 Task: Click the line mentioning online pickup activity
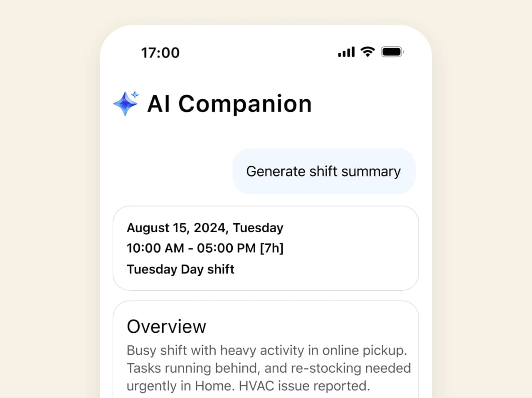pos(266,350)
